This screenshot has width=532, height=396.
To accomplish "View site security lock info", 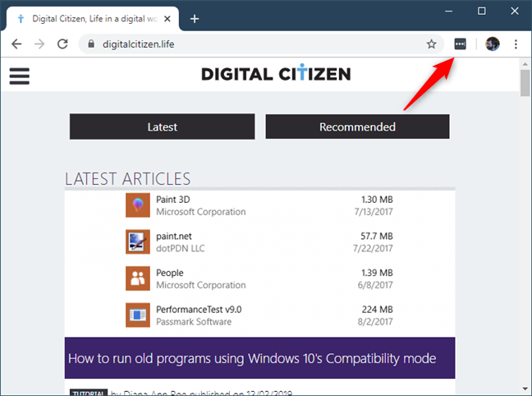I will tap(91, 44).
